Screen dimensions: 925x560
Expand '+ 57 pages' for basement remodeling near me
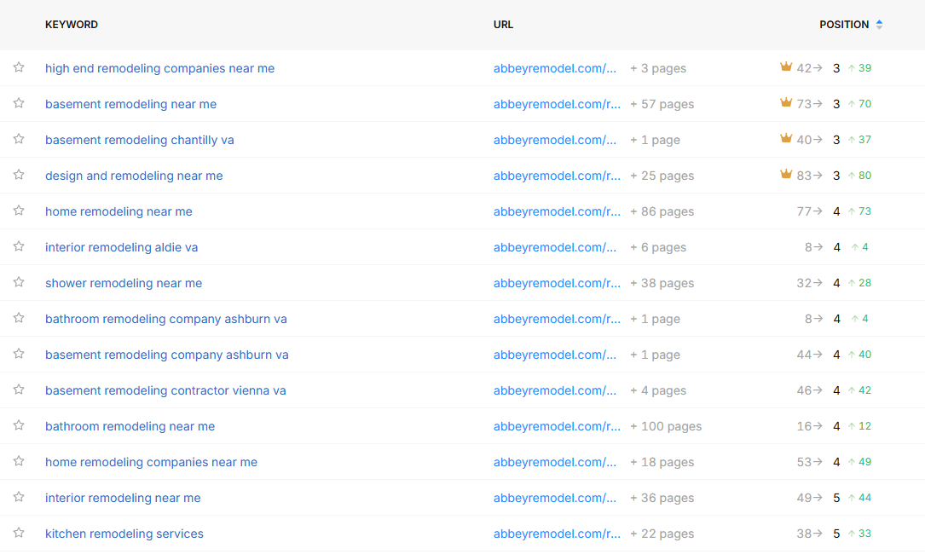662,104
